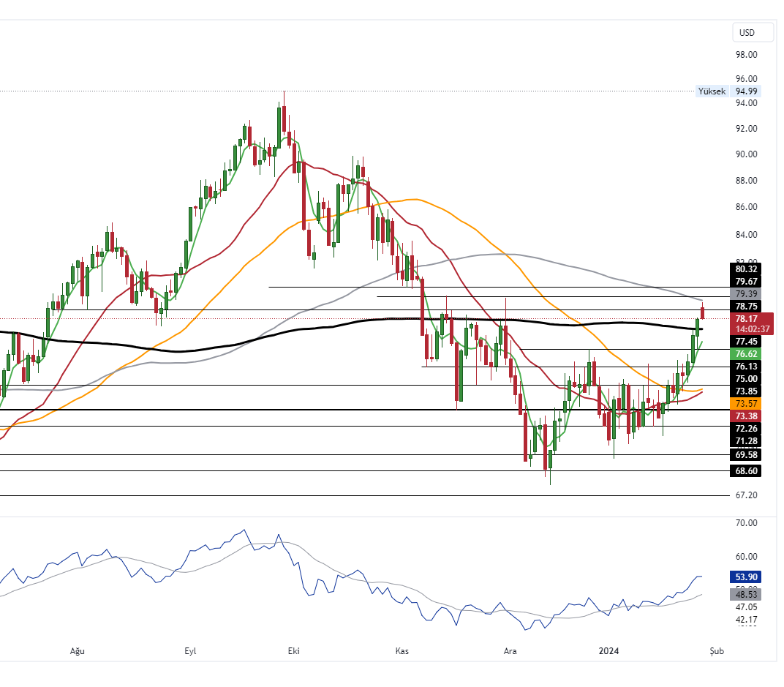
Task: Select the blue 53.90 RSI value label
Action: point(746,577)
